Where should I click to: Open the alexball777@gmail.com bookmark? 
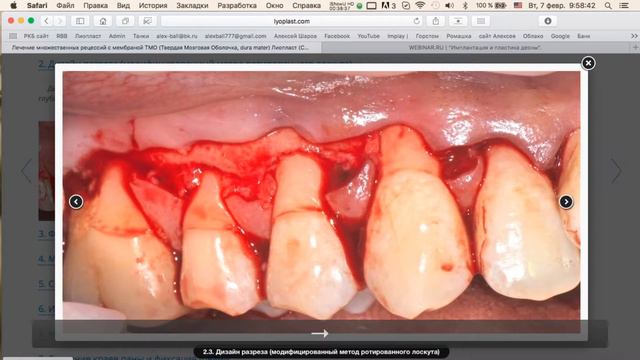coord(236,36)
